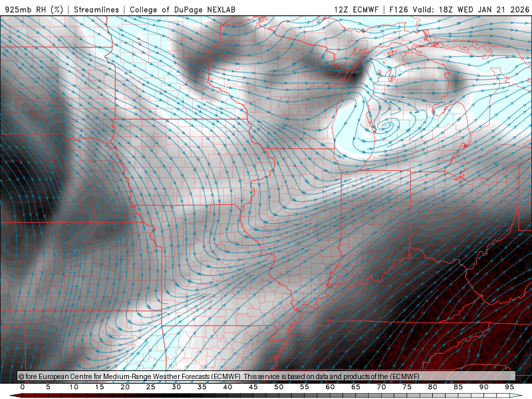
Task: Click the 75 label on RH legend
Action: (x=407, y=387)
